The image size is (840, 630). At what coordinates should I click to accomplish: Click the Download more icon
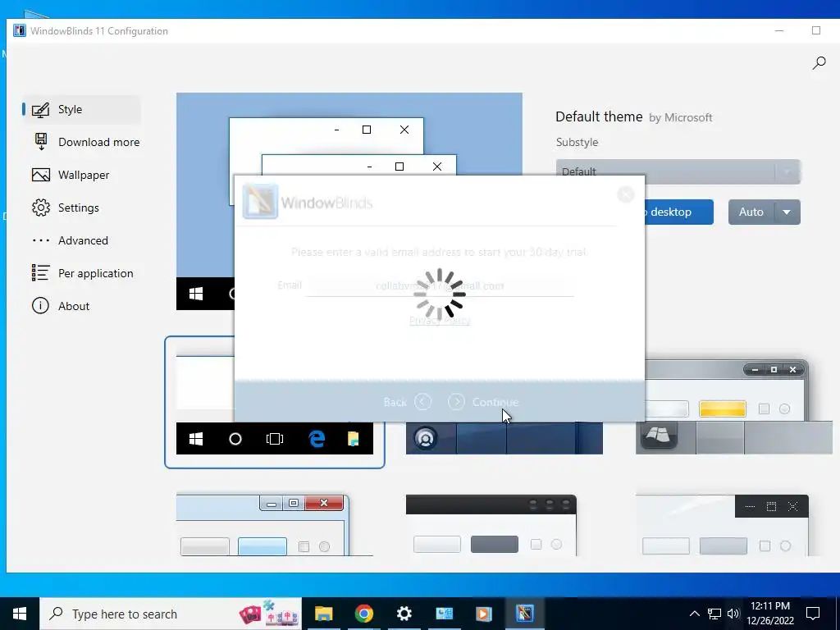[x=41, y=142]
